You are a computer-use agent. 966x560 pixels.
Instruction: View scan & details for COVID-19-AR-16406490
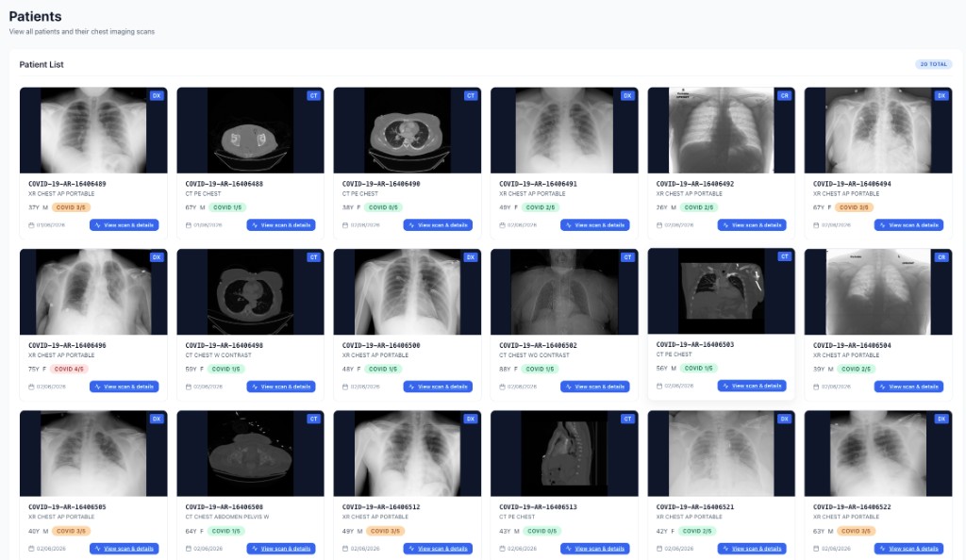pos(438,225)
